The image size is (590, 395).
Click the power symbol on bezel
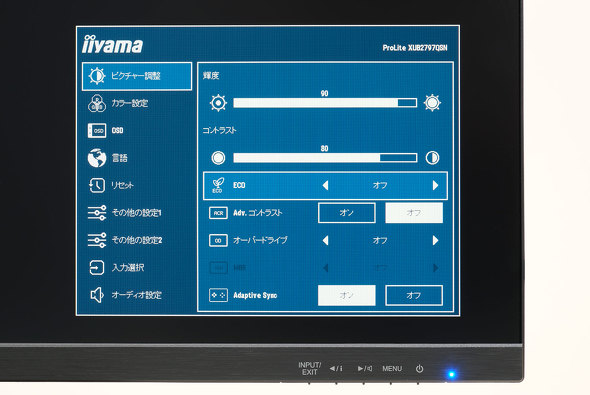point(420,369)
